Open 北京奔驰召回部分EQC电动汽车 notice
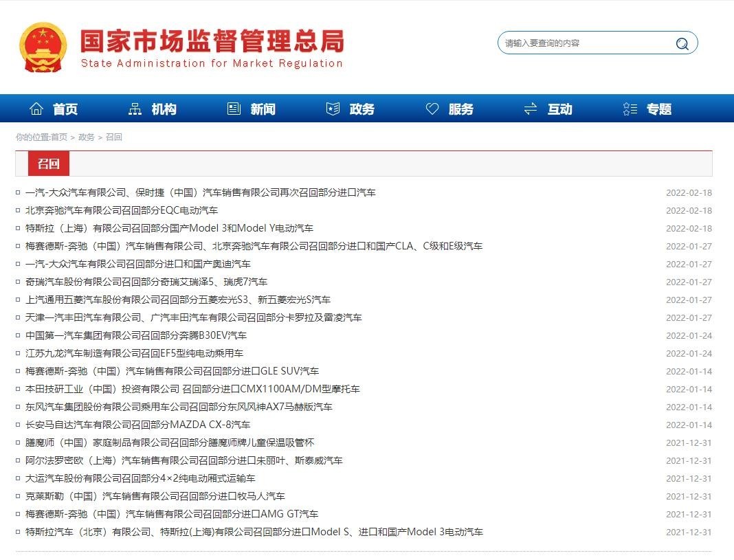This screenshot has width=734, height=560. 122,210
